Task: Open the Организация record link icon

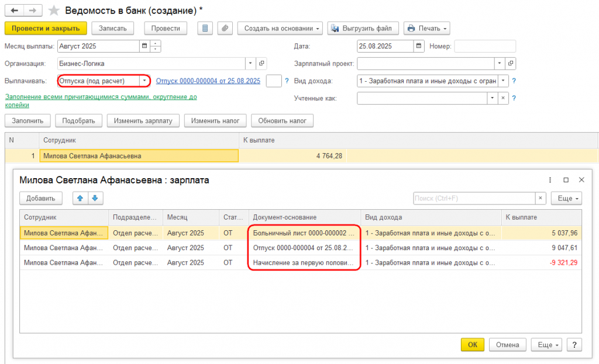Action: pyautogui.click(x=261, y=63)
